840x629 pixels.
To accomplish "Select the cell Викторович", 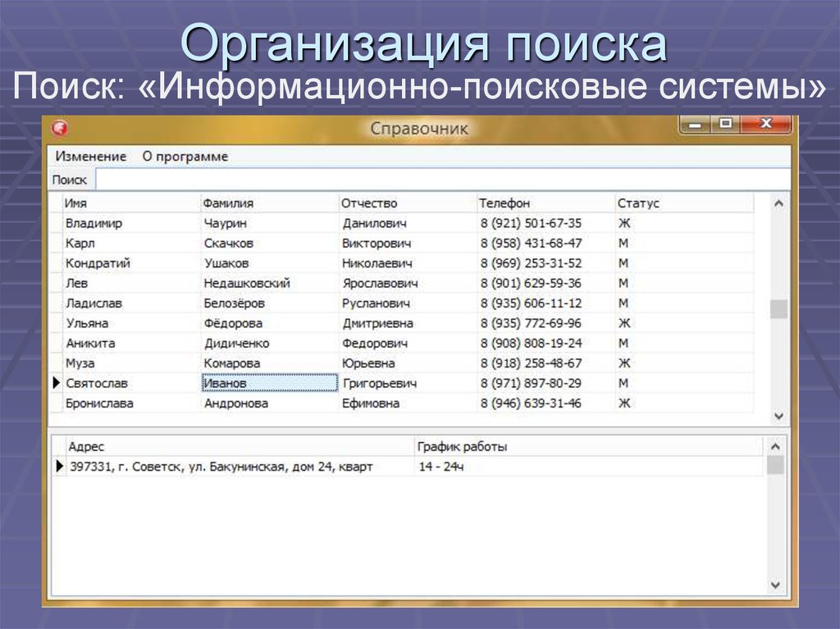I will 408,244.
